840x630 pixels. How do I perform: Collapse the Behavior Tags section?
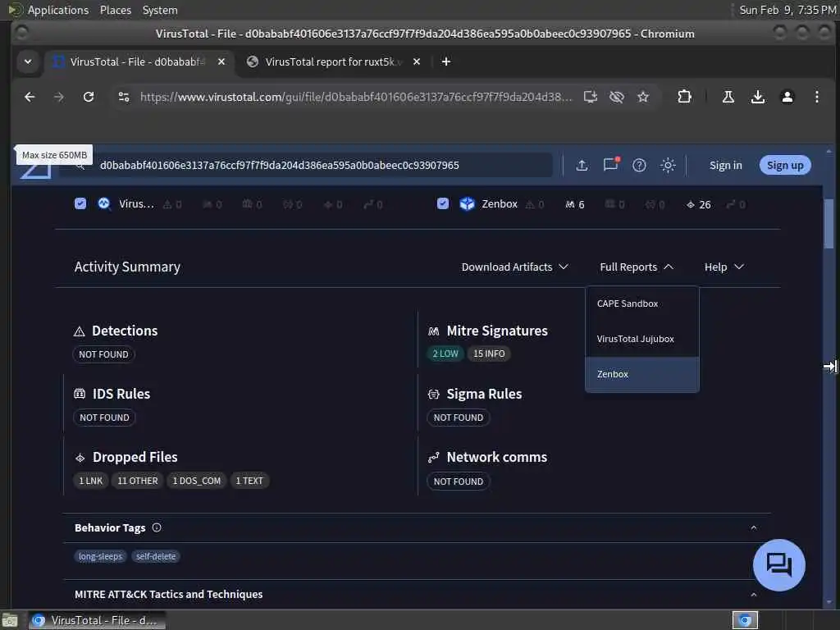point(754,528)
